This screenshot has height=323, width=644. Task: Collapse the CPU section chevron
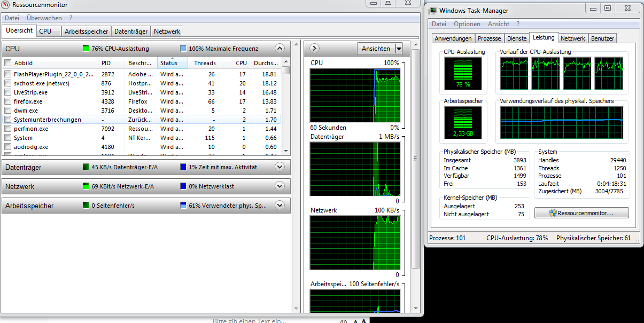pyautogui.click(x=280, y=49)
